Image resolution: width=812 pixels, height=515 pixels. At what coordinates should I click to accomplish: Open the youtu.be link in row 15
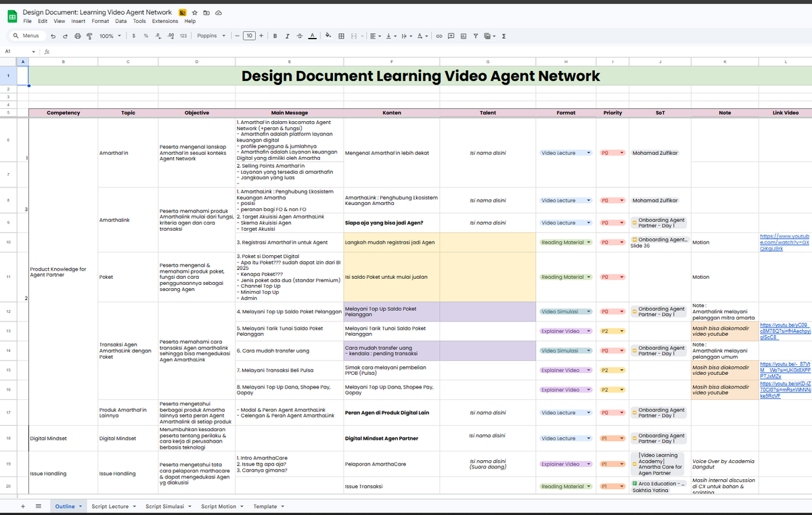point(785,370)
